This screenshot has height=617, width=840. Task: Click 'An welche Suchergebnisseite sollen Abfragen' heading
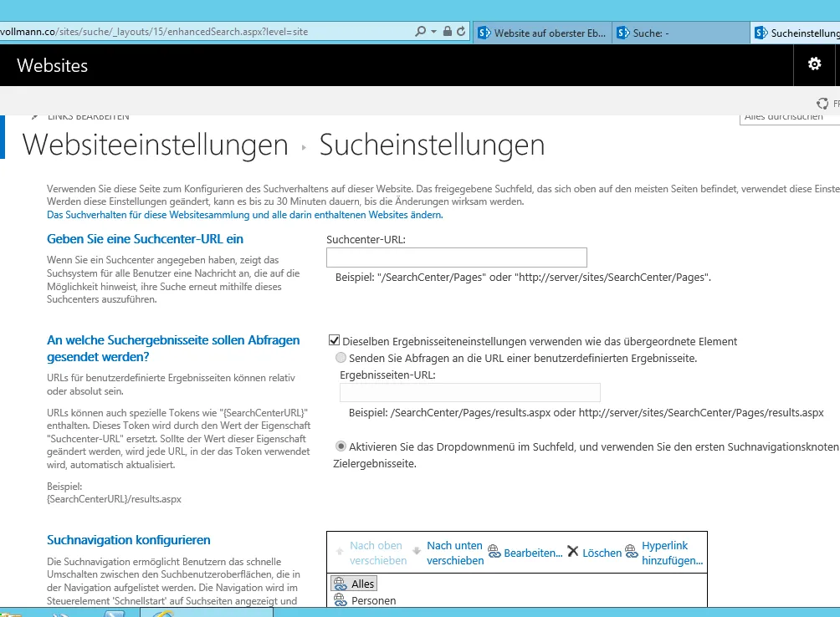click(x=173, y=349)
